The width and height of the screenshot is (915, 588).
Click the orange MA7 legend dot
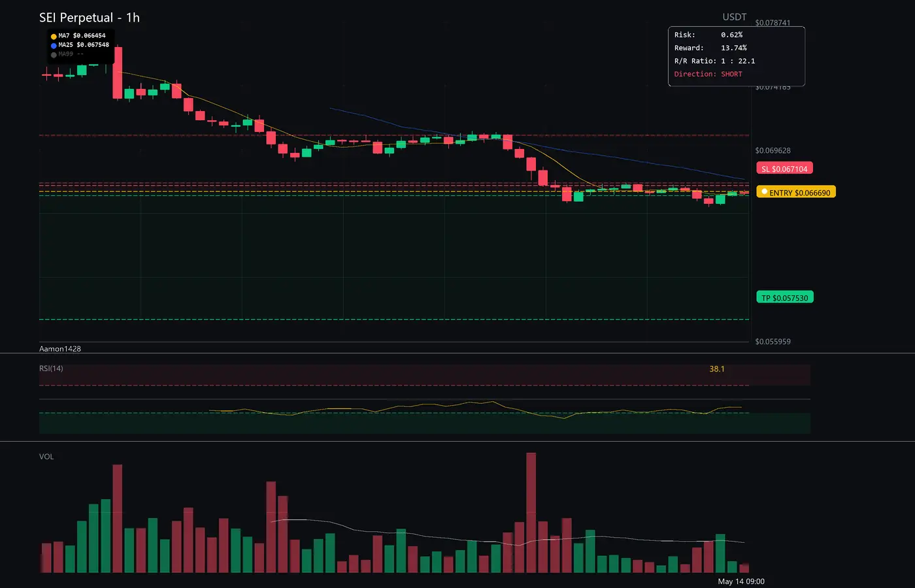[x=54, y=37]
